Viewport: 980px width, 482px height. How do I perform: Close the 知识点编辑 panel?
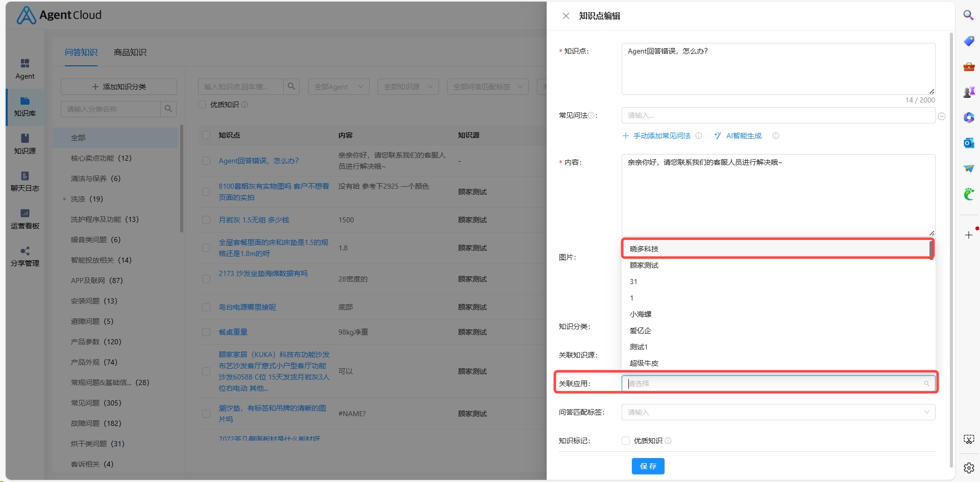[x=566, y=16]
